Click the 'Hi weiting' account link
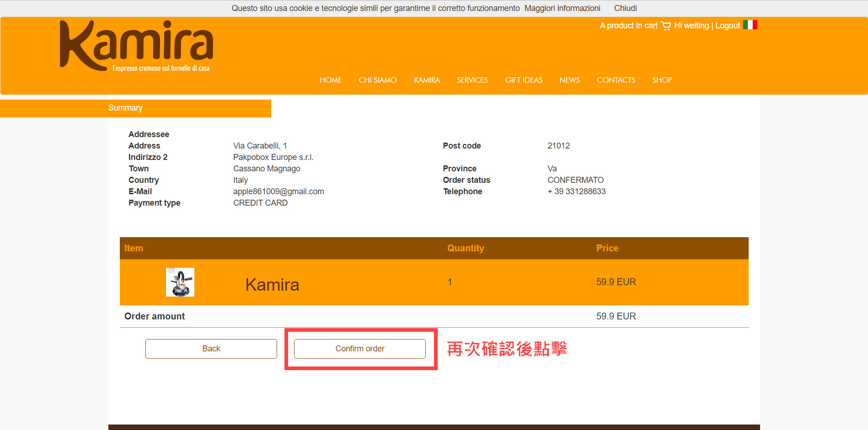The height and width of the screenshot is (430, 868). pyautogui.click(x=691, y=26)
